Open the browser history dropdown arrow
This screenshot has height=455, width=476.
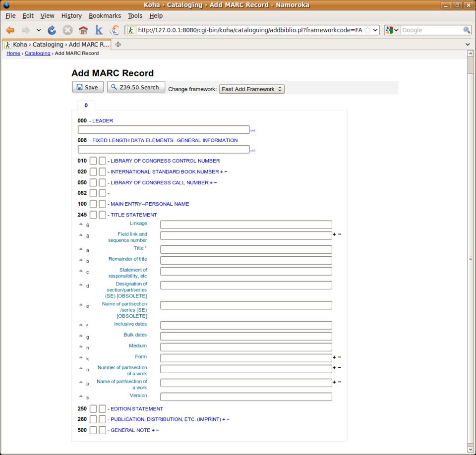coord(39,30)
